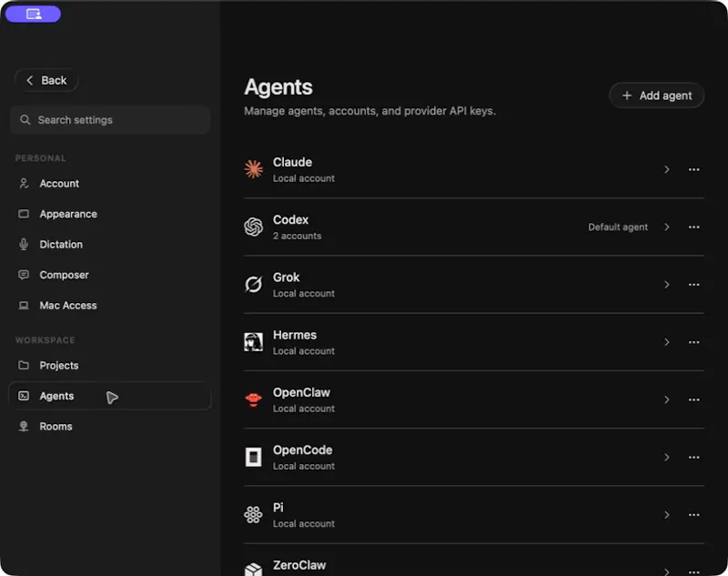This screenshot has height=576, width=728.
Task: Click the ZeroClaw cube icon
Action: (x=254, y=570)
